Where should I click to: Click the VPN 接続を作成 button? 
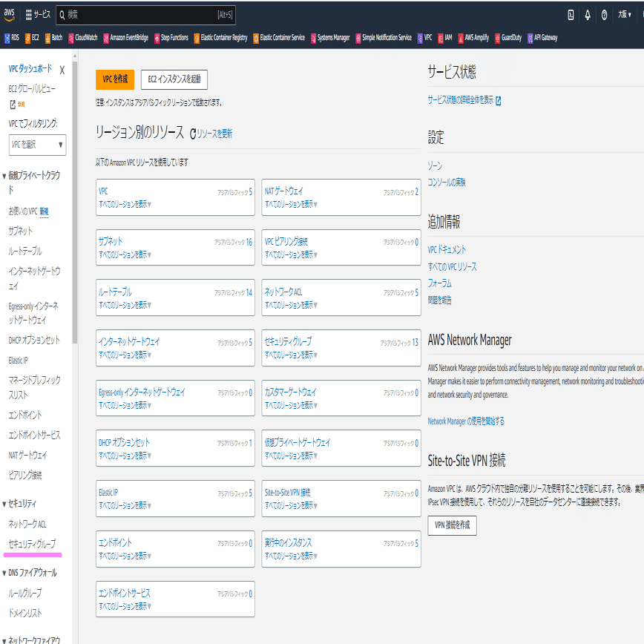click(x=452, y=526)
